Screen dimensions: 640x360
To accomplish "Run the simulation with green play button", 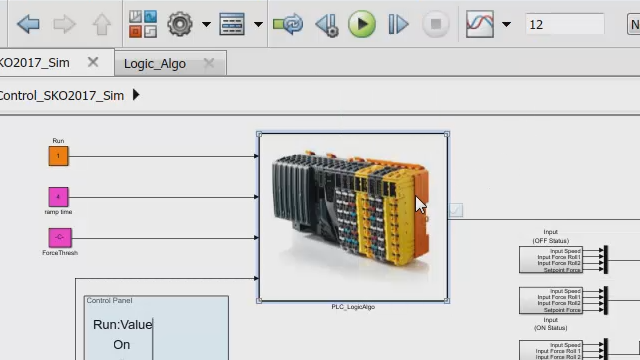I will [362, 24].
